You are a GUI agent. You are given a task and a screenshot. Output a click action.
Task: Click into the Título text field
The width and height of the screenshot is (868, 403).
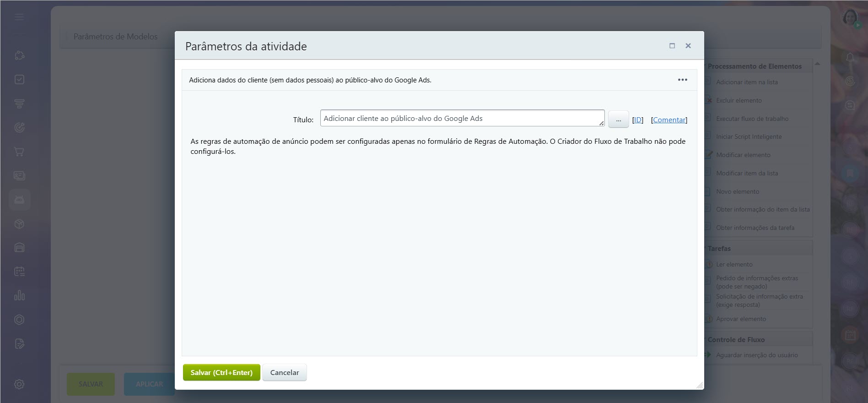(x=462, y=118)
